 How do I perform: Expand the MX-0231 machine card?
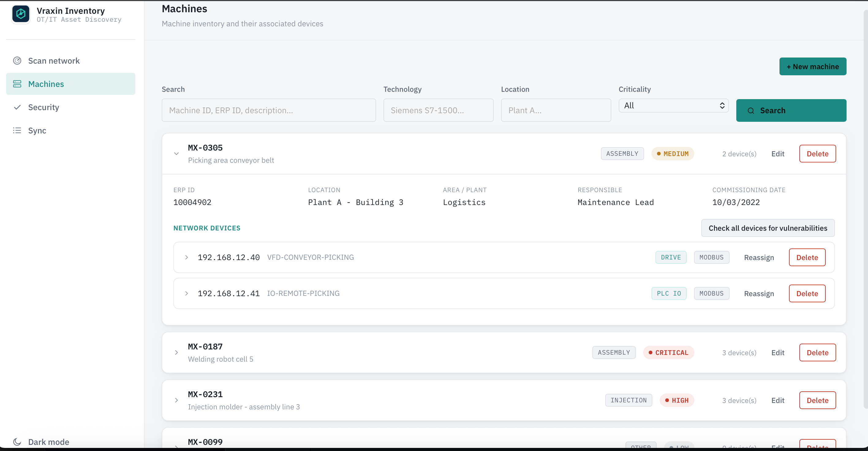click(x=176, y=400)
